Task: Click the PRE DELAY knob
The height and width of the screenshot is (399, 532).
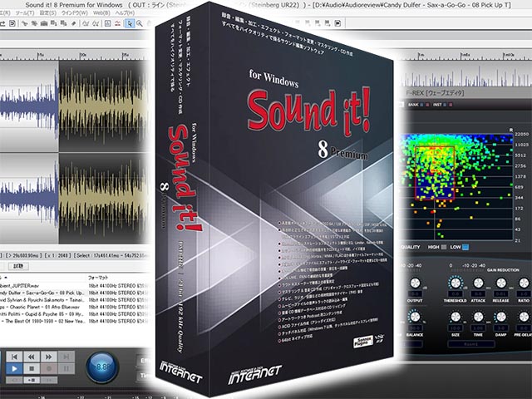Action: [x=524, y=317]
